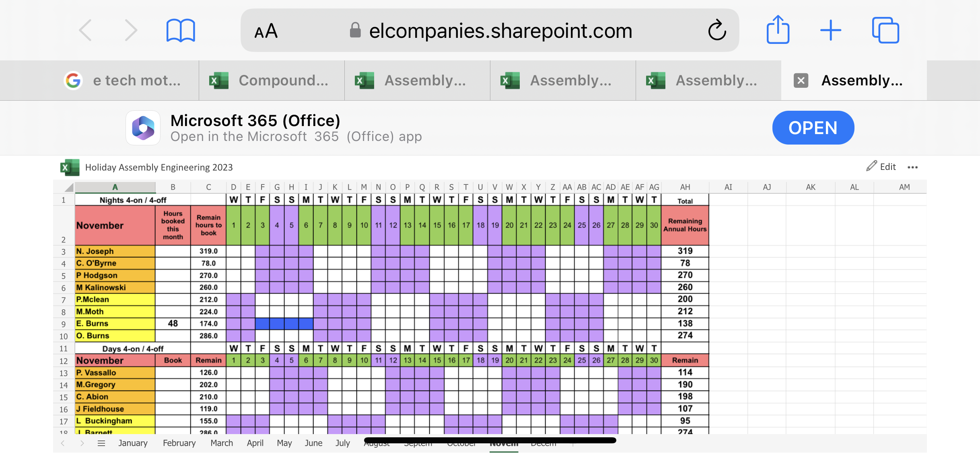Click the blue cell in E. Burns row
The height and width of the screenshot is (453, 980).
pyautogui.click(x=284, y=323)
